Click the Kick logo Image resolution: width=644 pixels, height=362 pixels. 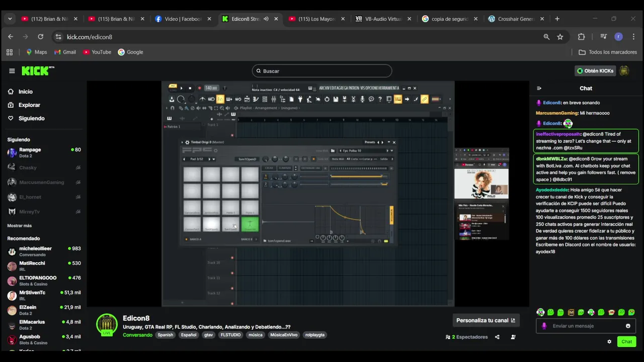click(x=38, y=71)
